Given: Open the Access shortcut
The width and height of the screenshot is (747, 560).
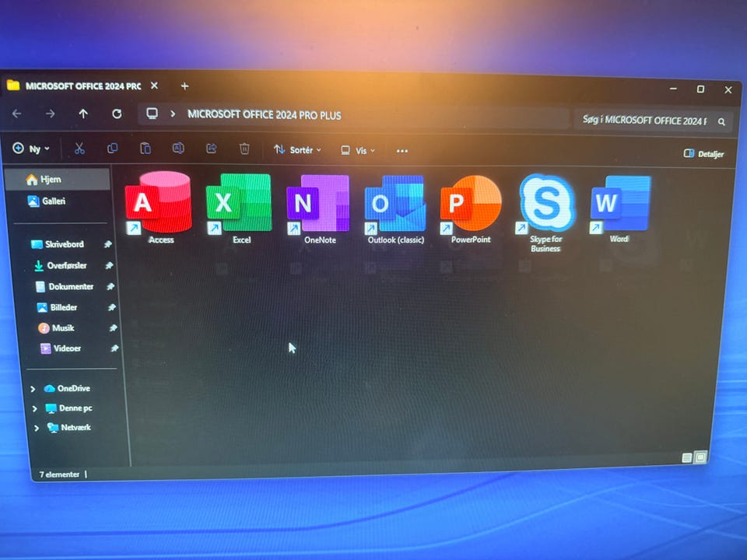Looking at the screenshot, I should click(x=159, y=208).
